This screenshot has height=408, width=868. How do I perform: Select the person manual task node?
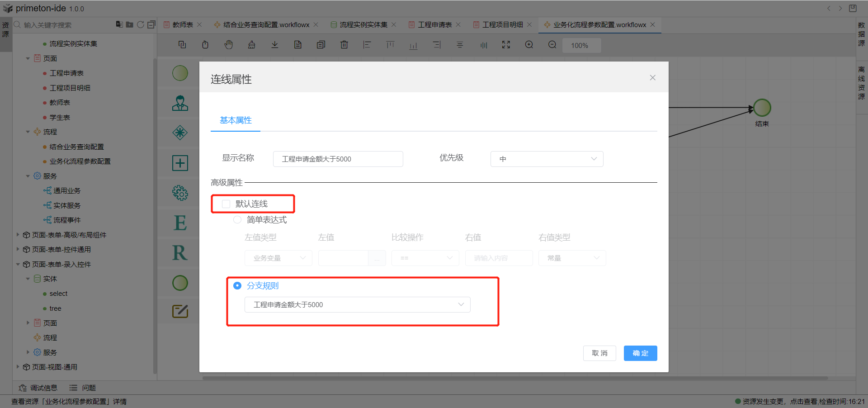point(180,103)
